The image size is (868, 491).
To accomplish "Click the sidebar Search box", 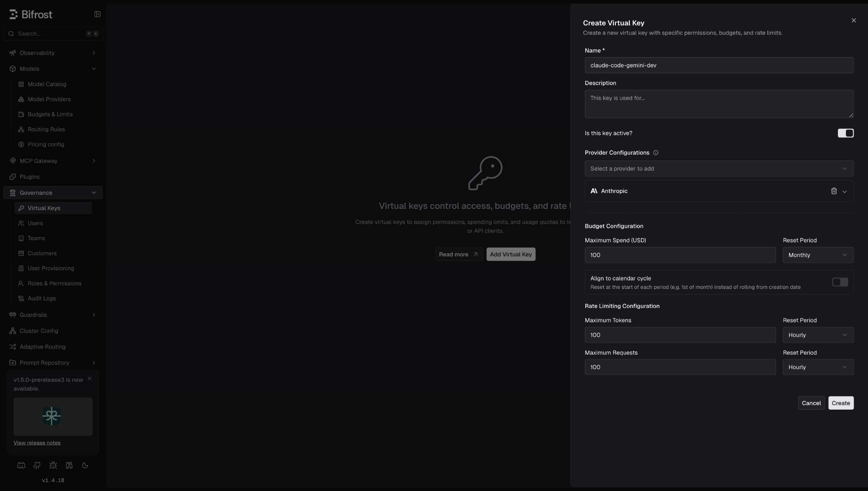I will 53,33.
